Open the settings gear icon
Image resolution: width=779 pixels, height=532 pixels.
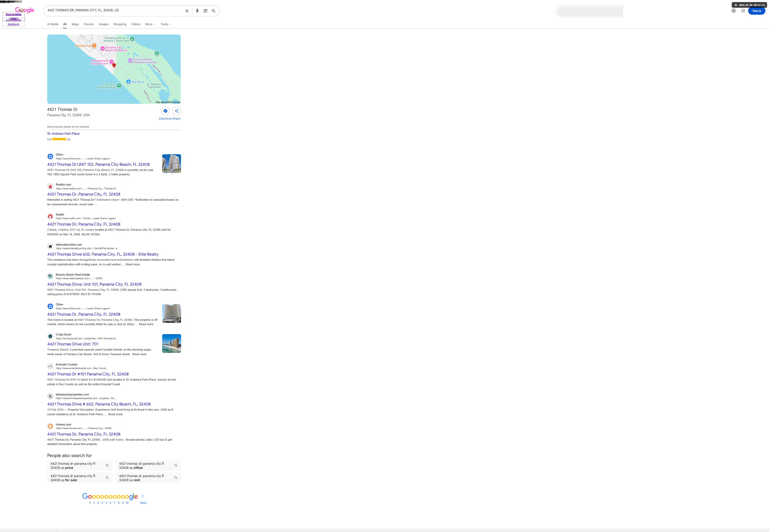[x=733, y=11]
